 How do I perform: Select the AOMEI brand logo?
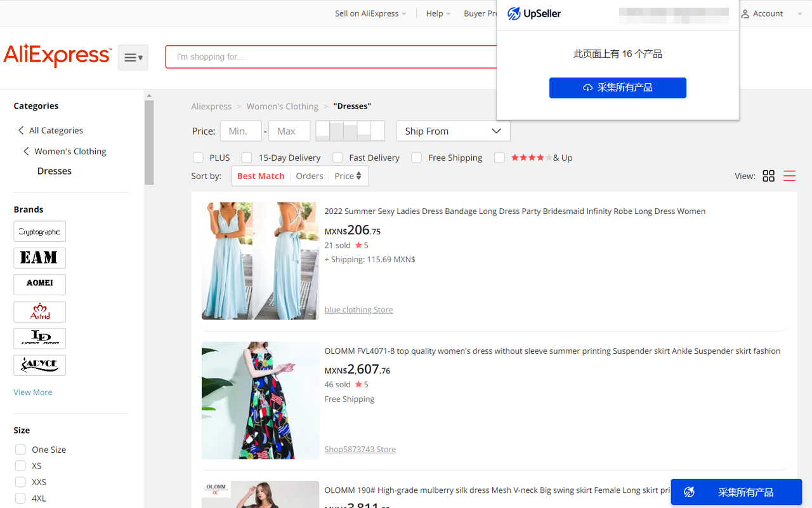(x=39, y=284)
